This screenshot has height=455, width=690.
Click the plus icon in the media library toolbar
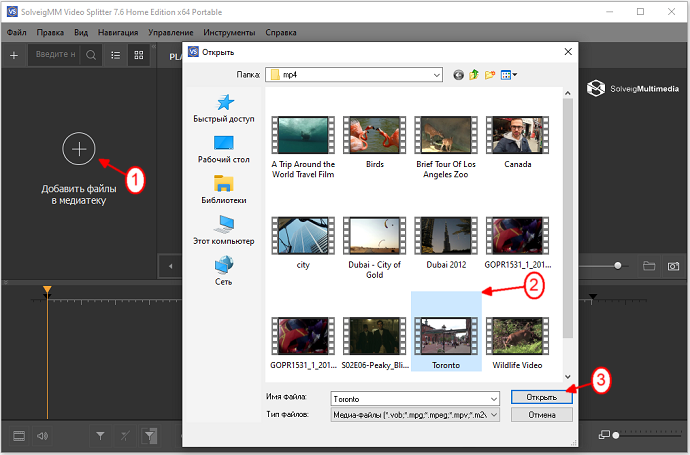[14, 55]
